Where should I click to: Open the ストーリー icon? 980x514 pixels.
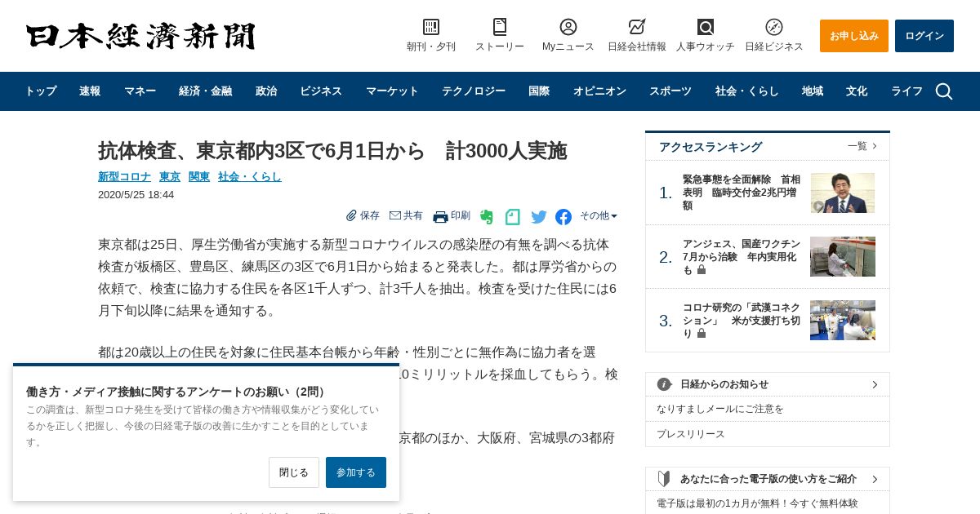tap(500, 27)
